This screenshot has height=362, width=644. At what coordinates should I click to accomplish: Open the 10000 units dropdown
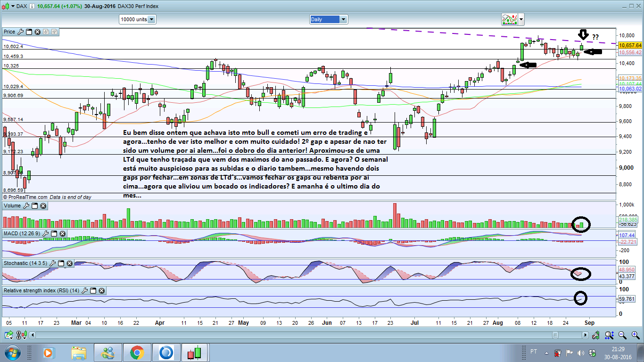(137, 19)
